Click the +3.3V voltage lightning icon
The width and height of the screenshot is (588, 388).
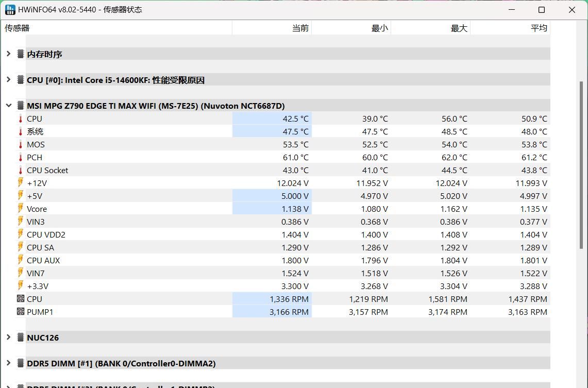(x=20, y=286)
